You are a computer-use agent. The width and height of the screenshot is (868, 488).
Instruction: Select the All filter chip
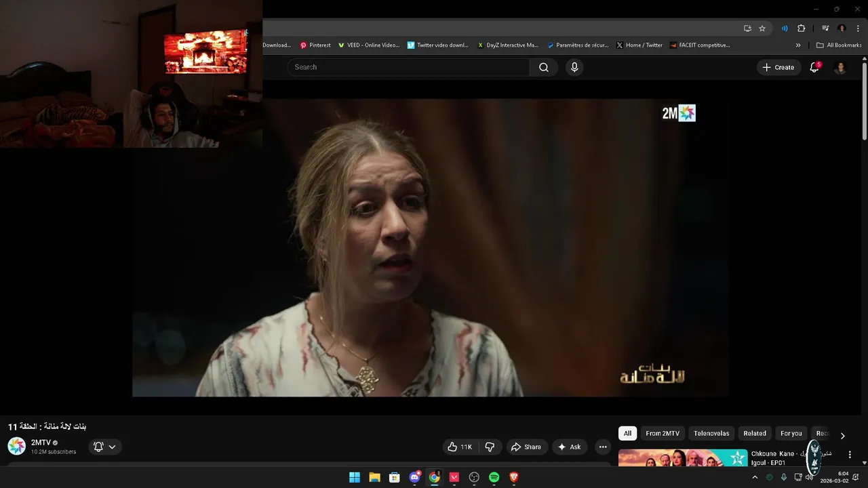tap(627, 433)
